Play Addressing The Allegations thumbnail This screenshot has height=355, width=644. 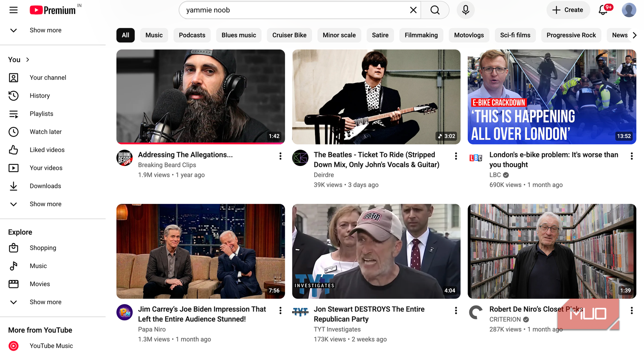point(201,97)
